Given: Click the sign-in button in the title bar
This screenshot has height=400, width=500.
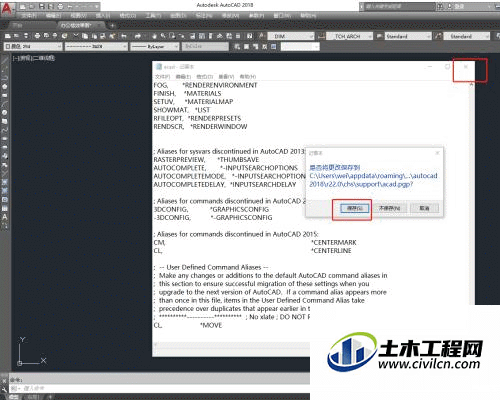Looking at the screenshot, I should pyautogui.click(x=456, y=6).
